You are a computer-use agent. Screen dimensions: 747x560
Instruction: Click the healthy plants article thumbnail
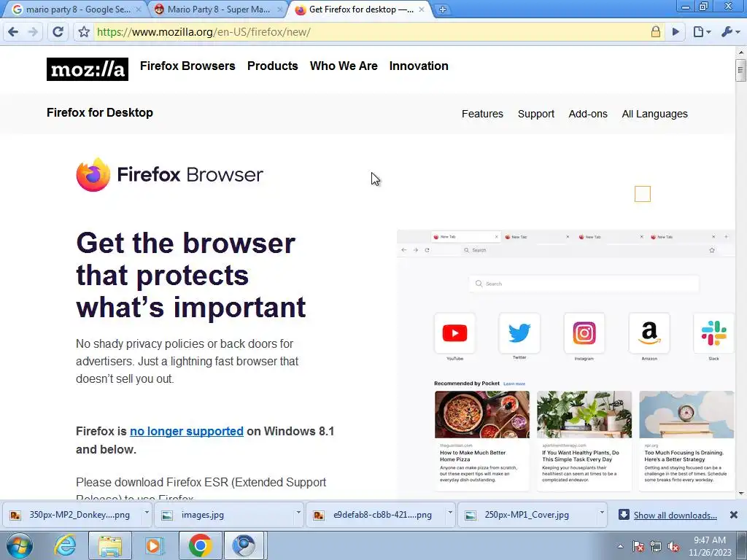[584, 414]
